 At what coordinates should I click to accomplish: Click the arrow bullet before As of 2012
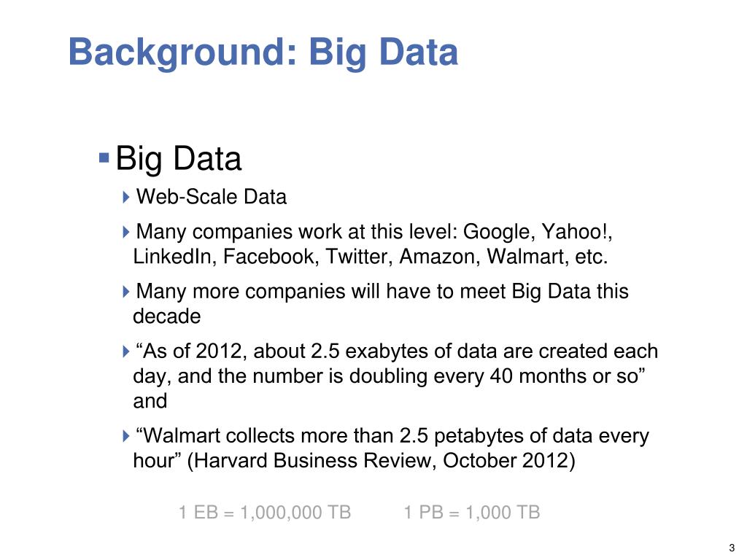(125, 351)
